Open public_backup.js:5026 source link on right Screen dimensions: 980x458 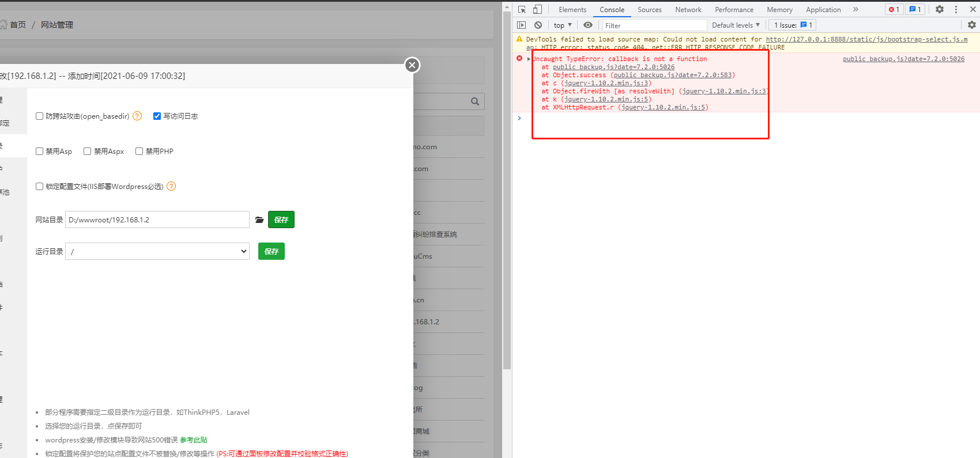click(x=903, y=59)
